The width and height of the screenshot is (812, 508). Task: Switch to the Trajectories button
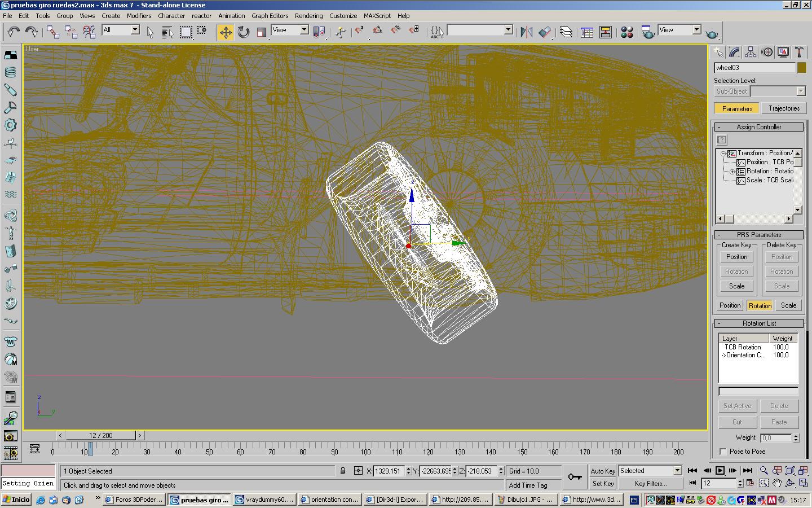pyautogui.click(x=784, y=108)
